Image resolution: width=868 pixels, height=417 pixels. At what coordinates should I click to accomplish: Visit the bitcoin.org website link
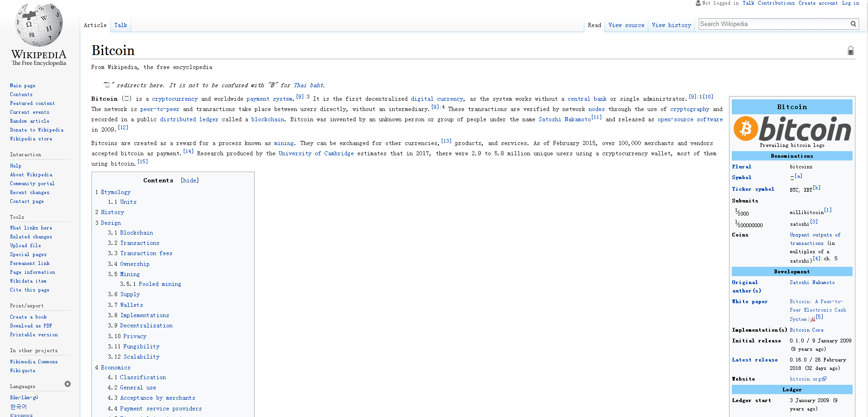click(808, 379)
